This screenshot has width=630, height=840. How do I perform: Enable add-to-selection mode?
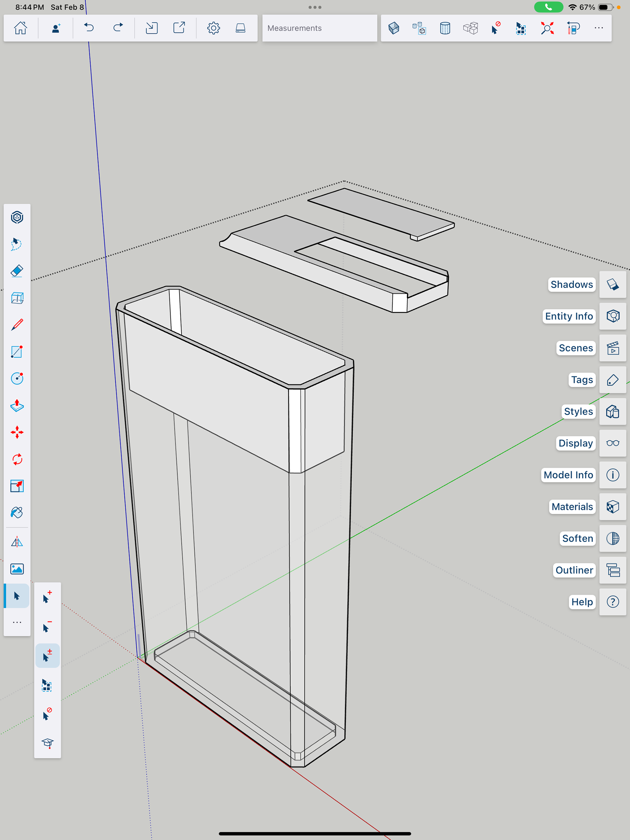coord(47,597)
